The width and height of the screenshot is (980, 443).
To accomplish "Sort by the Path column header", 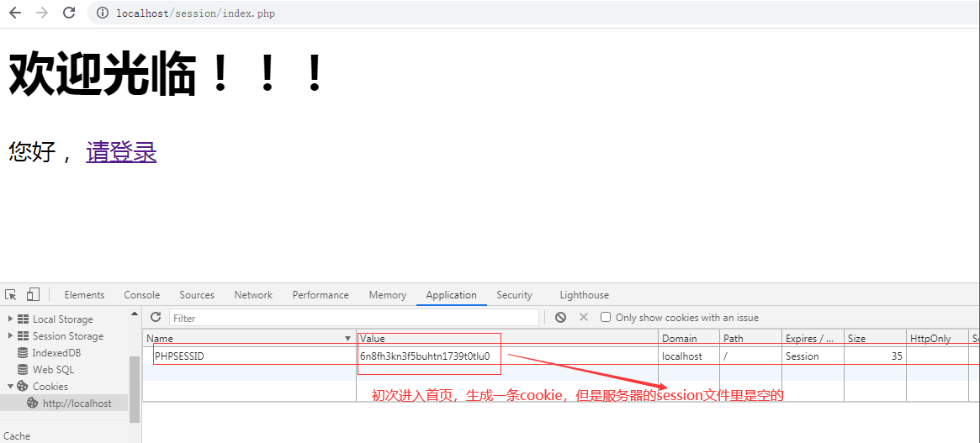I will pos(750,339).
